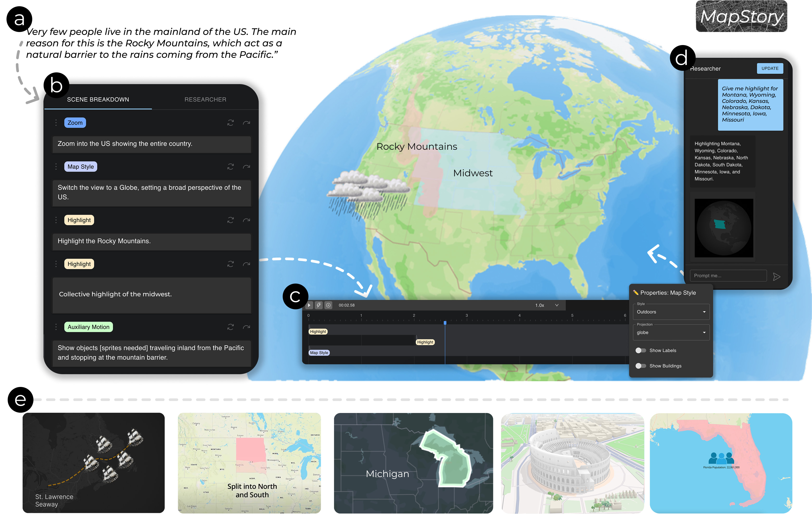
Task: Click the blue playhead on the timeline
Action: point(445,323)
